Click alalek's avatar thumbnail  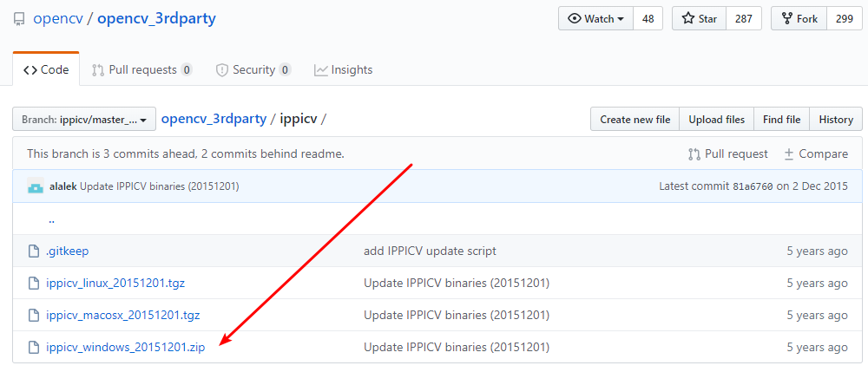pos(36,186)
